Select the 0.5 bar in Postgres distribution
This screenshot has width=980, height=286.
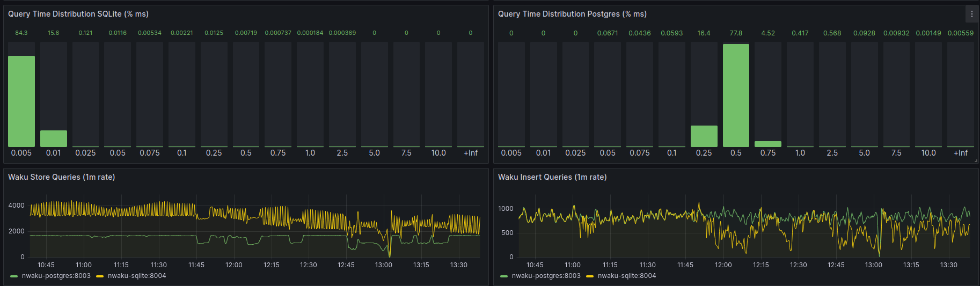[x=736, y=96]
